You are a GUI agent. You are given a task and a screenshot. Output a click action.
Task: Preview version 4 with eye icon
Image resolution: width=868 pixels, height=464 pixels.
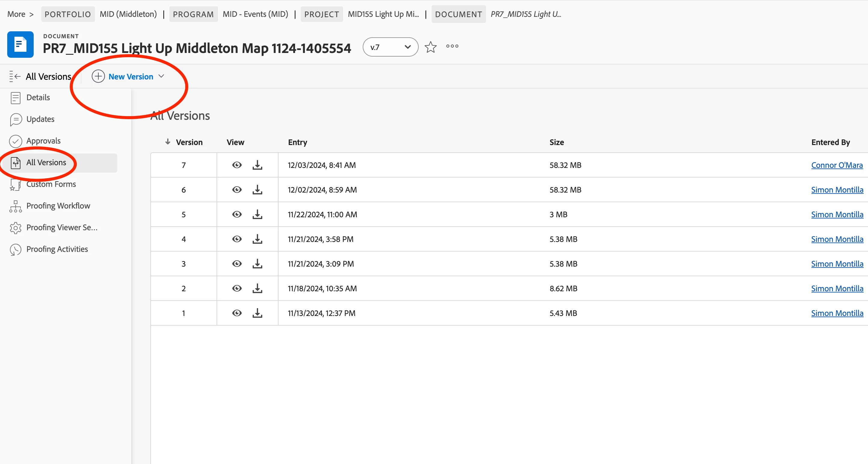coord(237,239)
